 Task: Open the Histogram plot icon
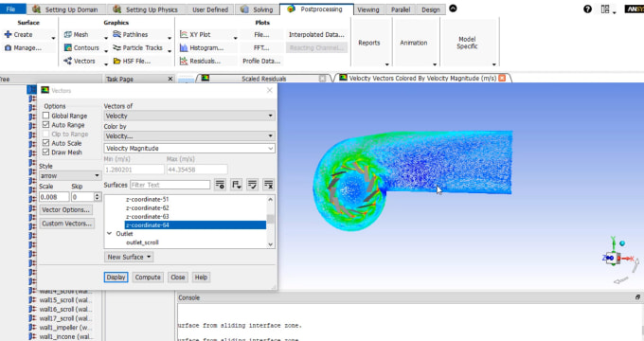point(184,48)
